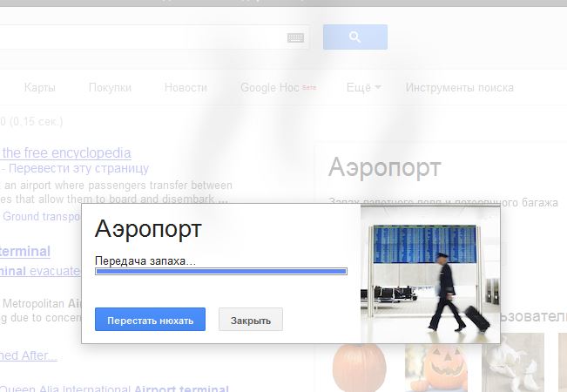
Task: Click the carved jack-o-lantern thumbnail
Action: click(x=435, y=367)
